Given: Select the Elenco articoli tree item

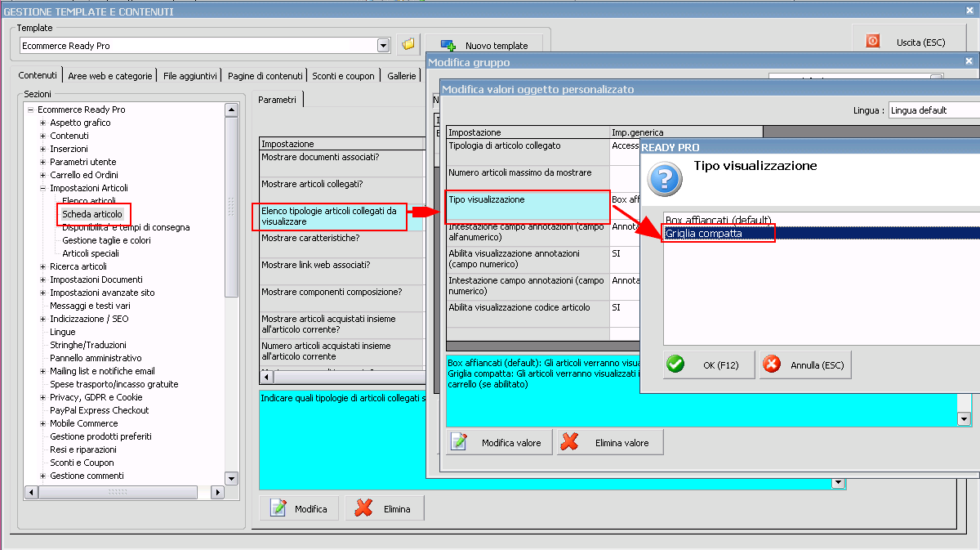Looking at the screenshot, I should coord(89,201).
